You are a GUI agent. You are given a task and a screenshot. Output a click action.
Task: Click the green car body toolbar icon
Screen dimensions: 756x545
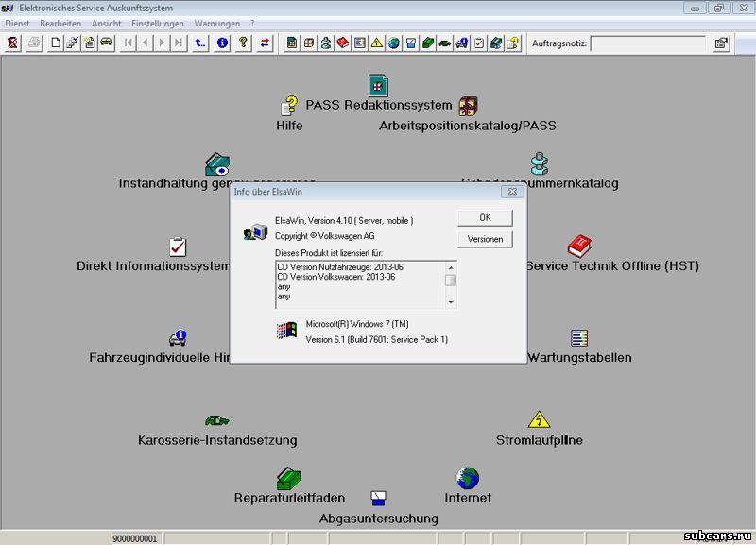click(444, 43)
